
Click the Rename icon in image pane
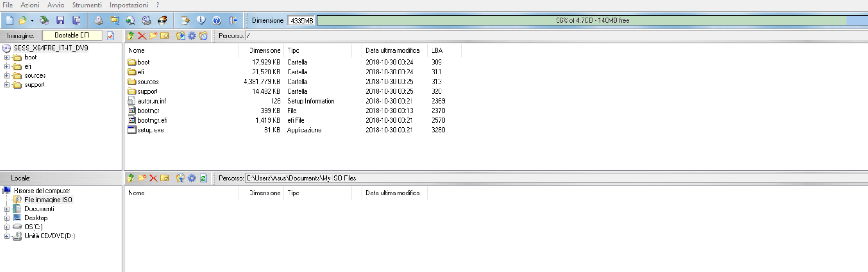coord(165,36)
